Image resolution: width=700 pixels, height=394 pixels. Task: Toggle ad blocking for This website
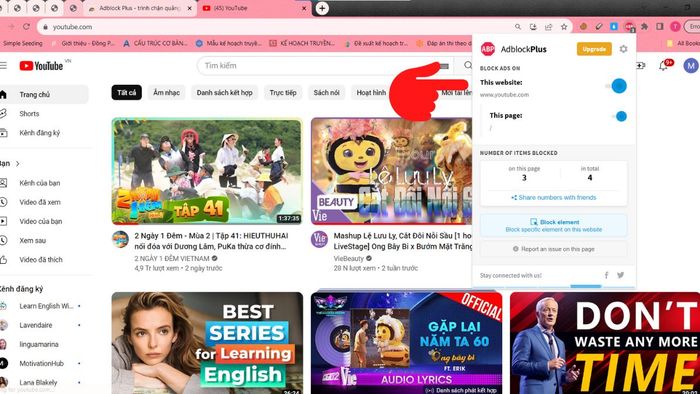(x=616, y=86)
